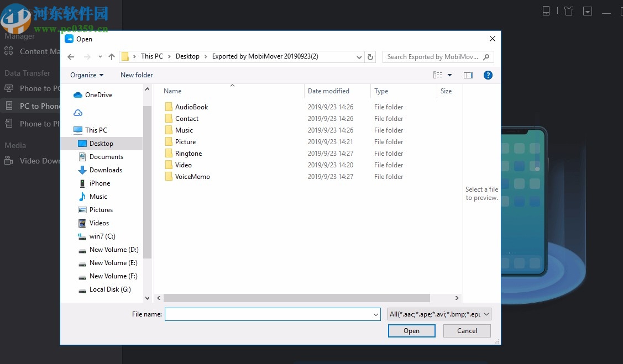The width and height of the screenshot is (623, 364).
Task: Select the PC to Phone transfer mode
Action: click(x=33, y=105)
